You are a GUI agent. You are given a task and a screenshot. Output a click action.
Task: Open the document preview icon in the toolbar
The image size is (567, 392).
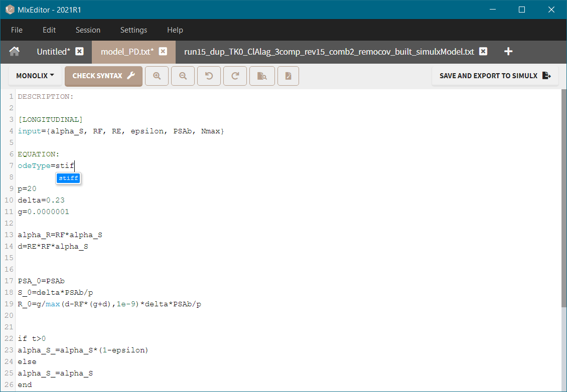click(262, 76)
